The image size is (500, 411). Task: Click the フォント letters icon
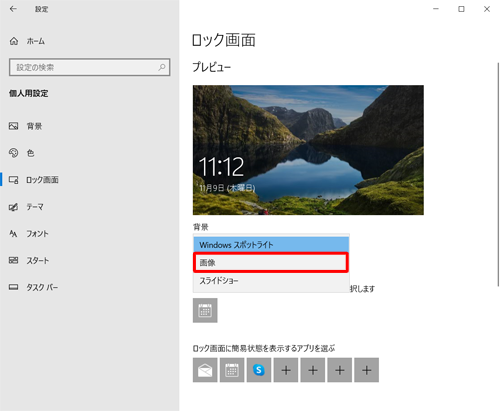click(13, 234)
